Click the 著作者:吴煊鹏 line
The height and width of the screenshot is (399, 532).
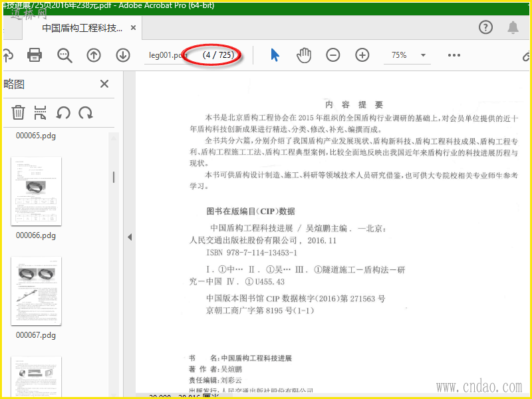[215, 369]
